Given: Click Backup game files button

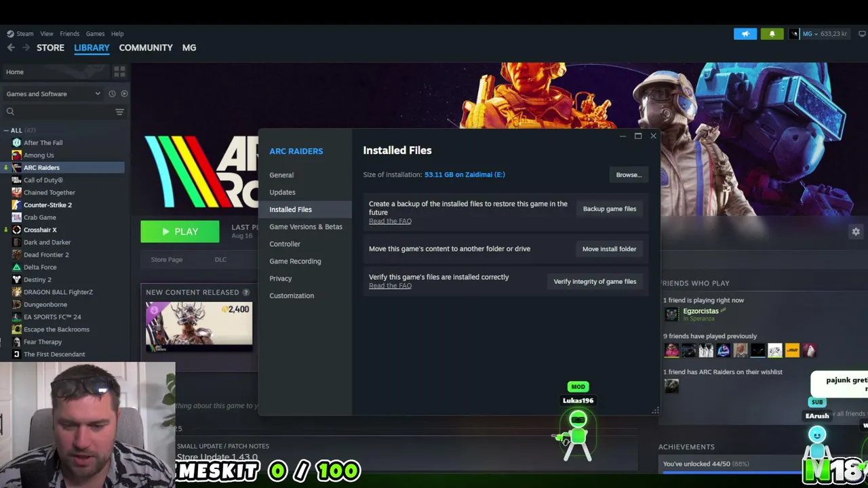Looking at the screenshot, I should [610, 209].
